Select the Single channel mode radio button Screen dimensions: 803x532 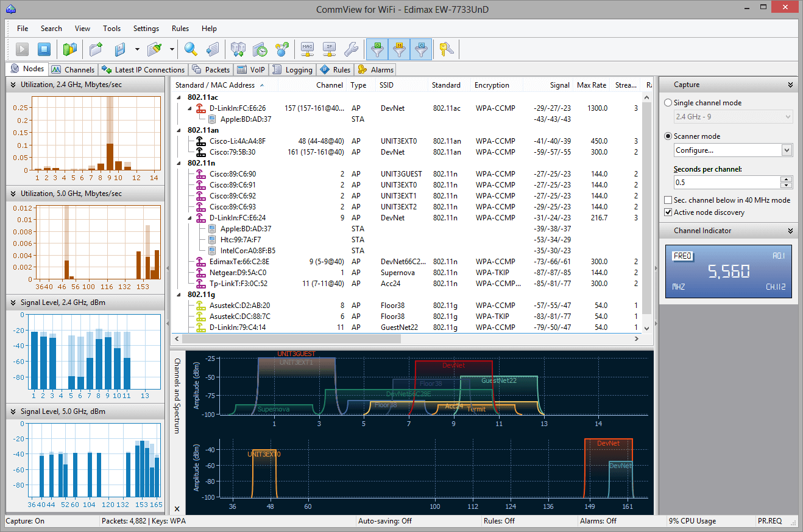pos(668,102)
